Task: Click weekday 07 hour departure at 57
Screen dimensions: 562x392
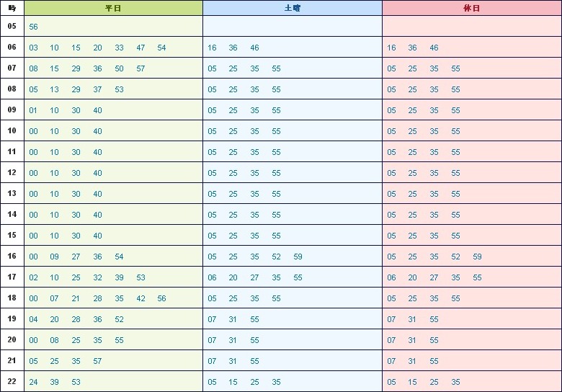Action: tap(140, 68)
